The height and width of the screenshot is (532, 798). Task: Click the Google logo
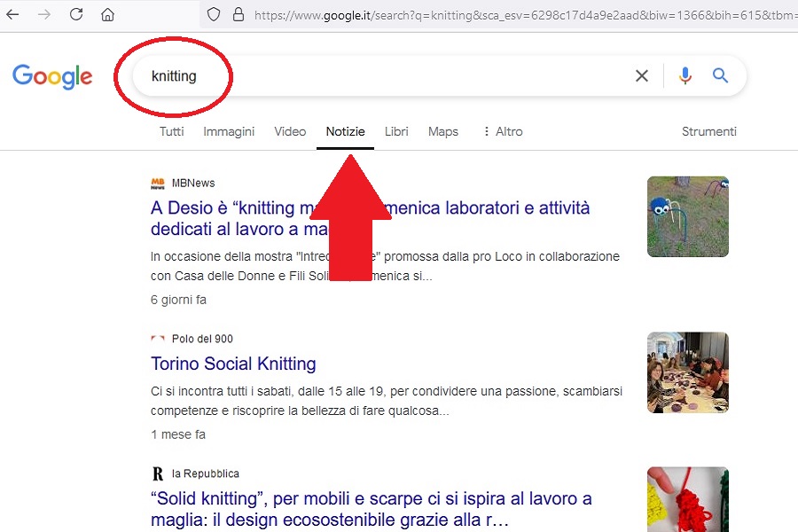pyautogui.click(x=52, y=76)
